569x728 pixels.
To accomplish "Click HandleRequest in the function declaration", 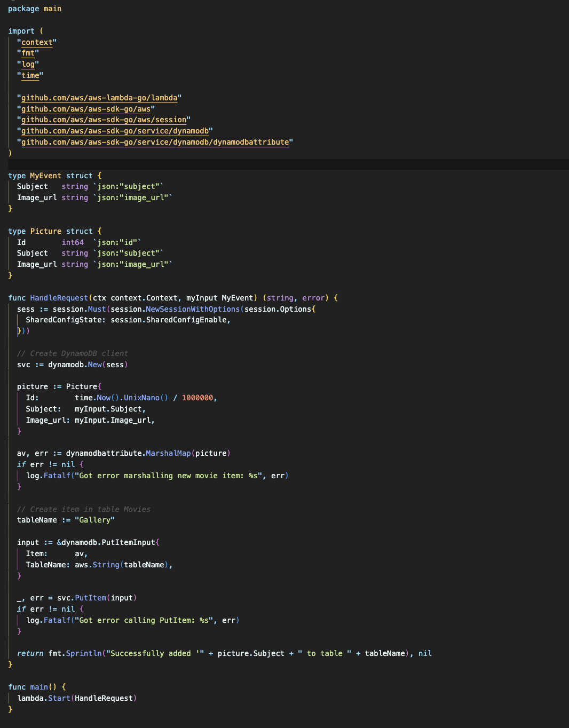I will (59, 298).
